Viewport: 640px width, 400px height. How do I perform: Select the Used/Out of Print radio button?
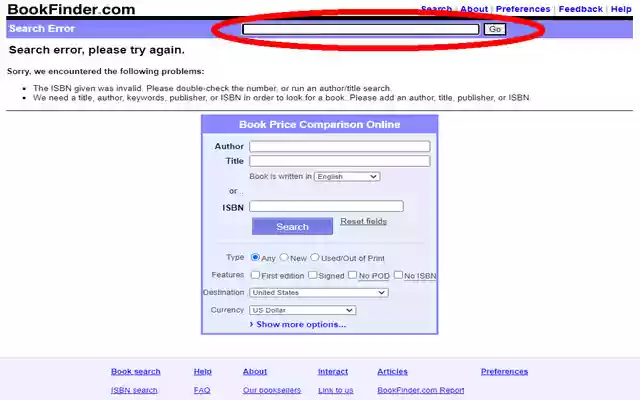tap(315, 257)
